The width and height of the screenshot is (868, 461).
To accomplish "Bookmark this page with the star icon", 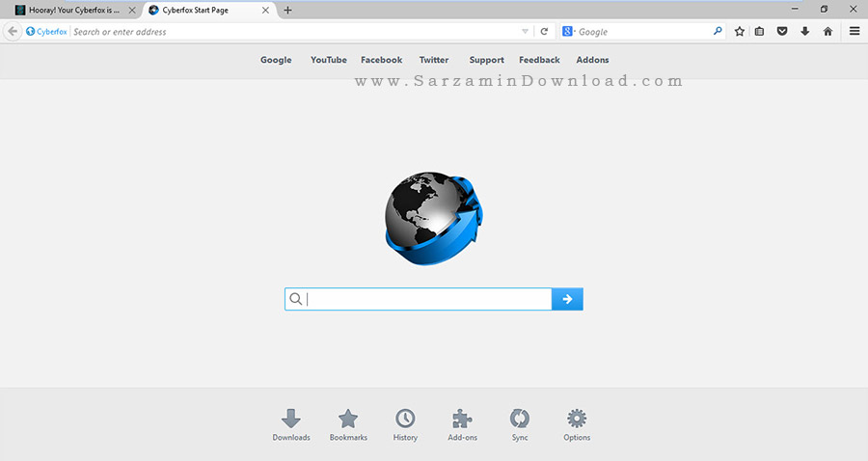I will pos(739,32).
